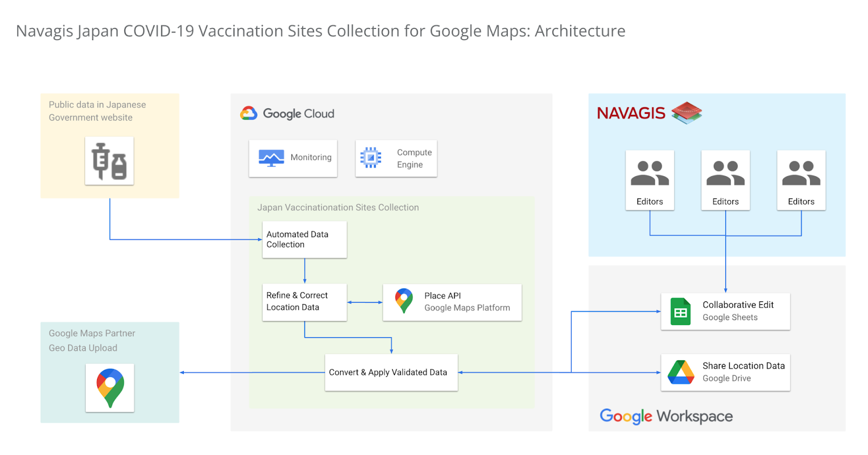Click the Monitoring screen icon

[271, 158]
